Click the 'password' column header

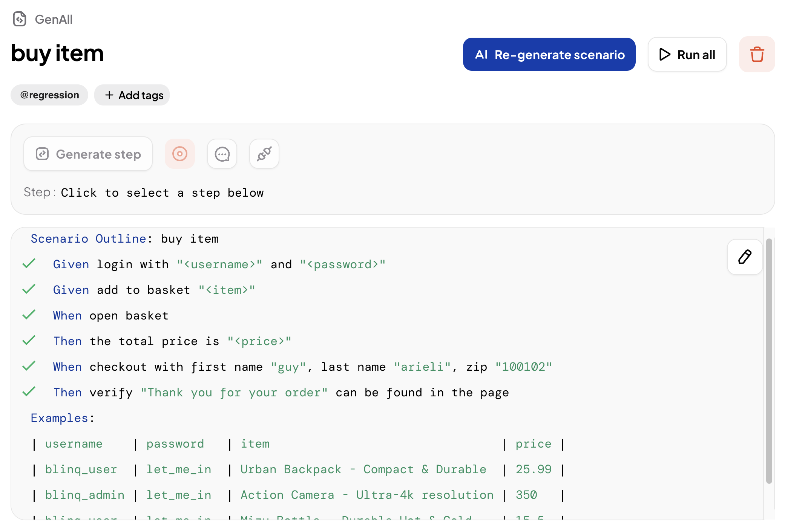click(x=175, y=444)
